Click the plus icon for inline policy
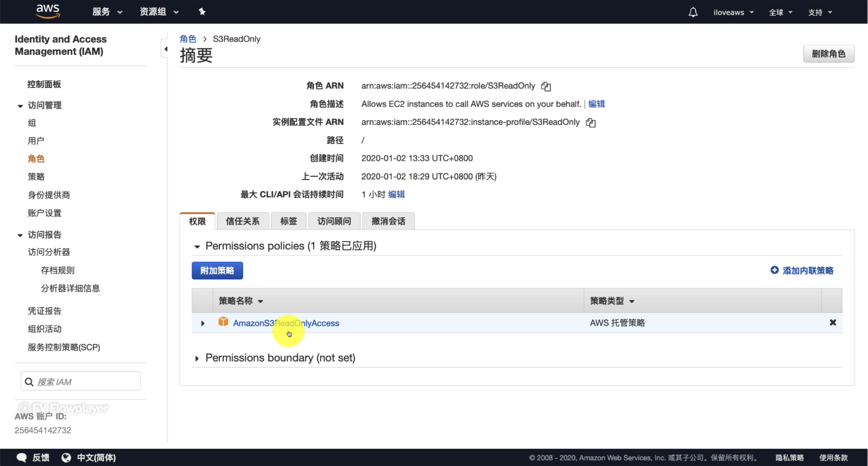This screenshot has height=466, width=868. point(774,270)
